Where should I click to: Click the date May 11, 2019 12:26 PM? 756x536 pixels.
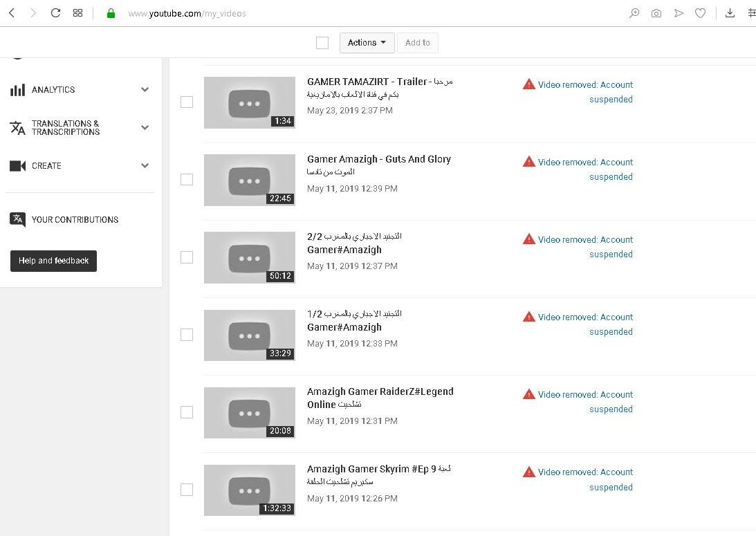(353, 499)
